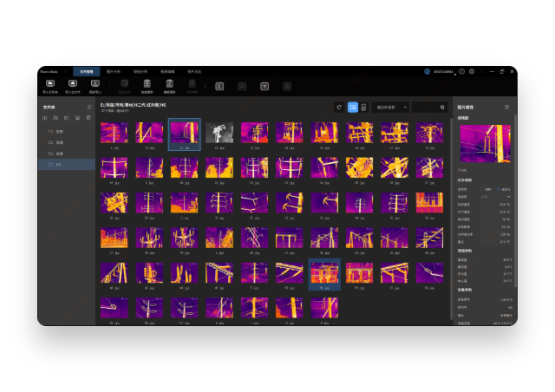Click the import folder icon in toolbar
The image size is (555, 392).
tap(50, 84)
